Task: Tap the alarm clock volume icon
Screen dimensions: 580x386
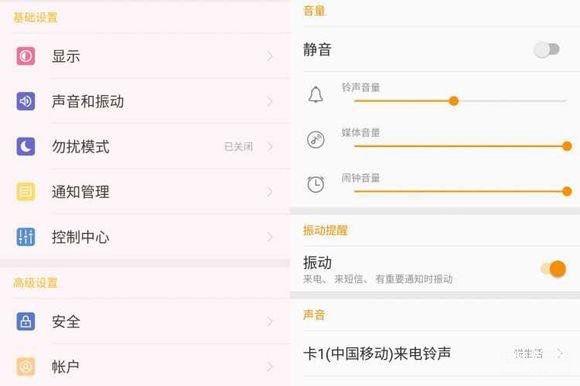Action: pyautogui.click(x=316, y=184)
